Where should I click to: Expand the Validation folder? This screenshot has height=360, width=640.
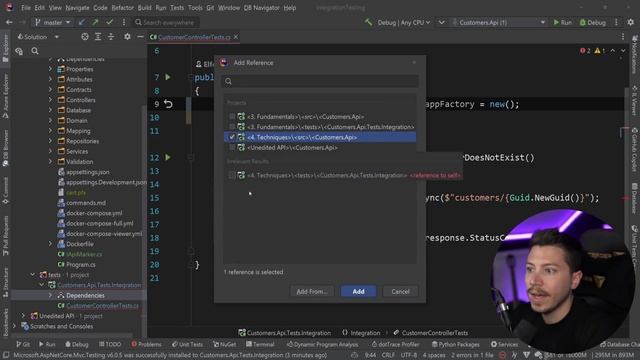click(x=50, y=161)
